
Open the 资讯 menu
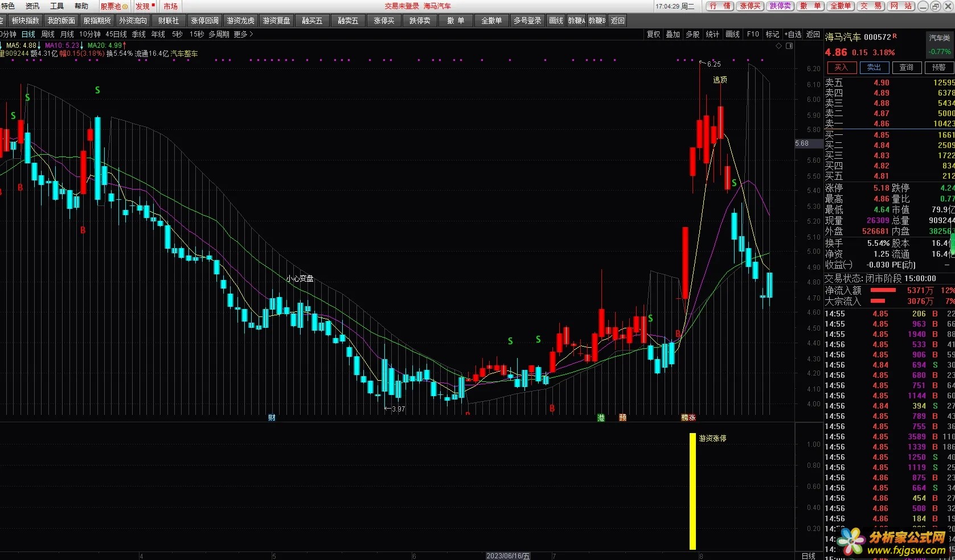32,6
